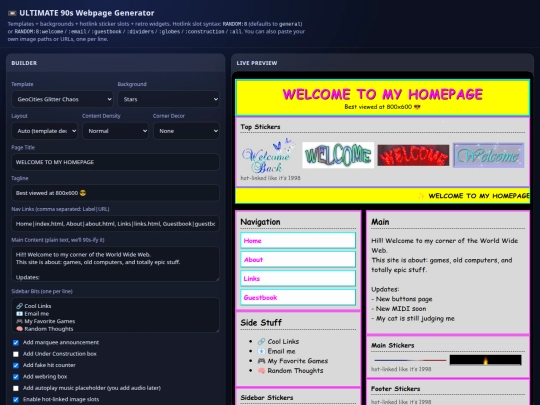Click the divider line sticker in Main Stickers
This screenshot has height=405, width=540.
pyautogui.click(x=410, y=360)
